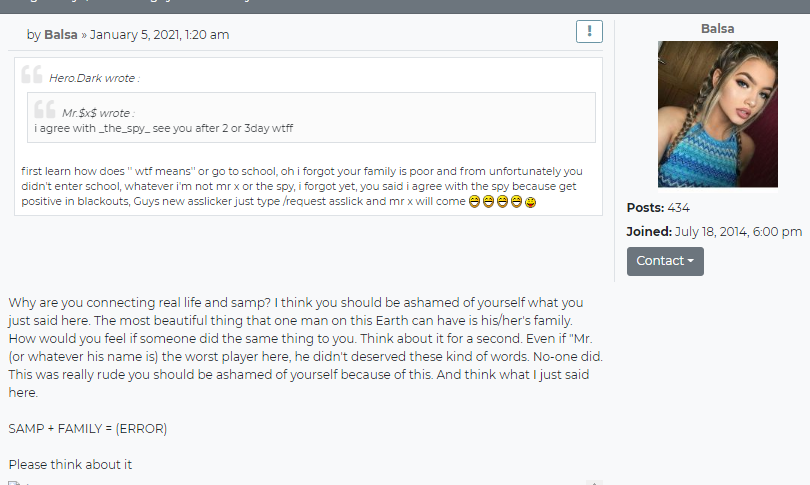Click the first laughing emoji in the quote
The height and width of the screenshot is (485, 810).
coord(474,201)
